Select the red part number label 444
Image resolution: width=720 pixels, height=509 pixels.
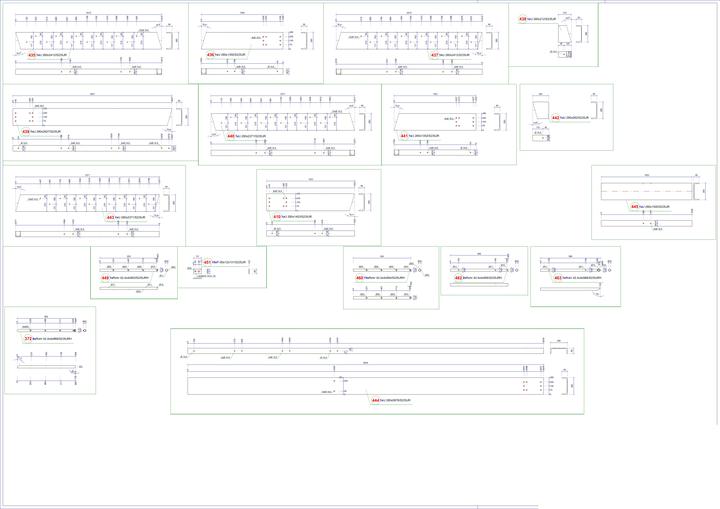point(375,401)
